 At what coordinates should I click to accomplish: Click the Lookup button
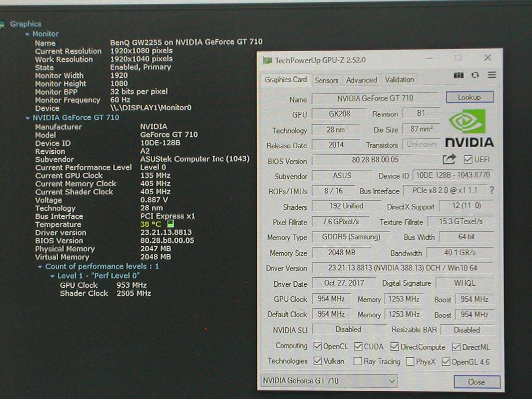click(x=469, y=97)
